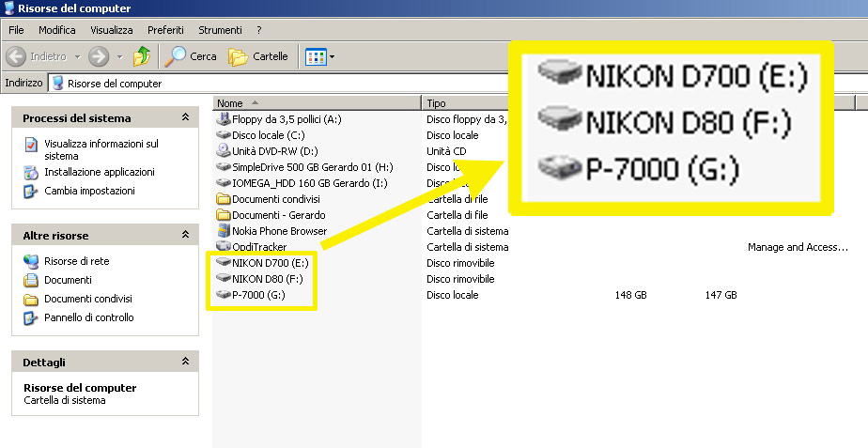Image resolution: width=868 pixels, height=448 pixels.
Task: Select Disco locale (C:) drive icon
Action: (x=223, y=134)
